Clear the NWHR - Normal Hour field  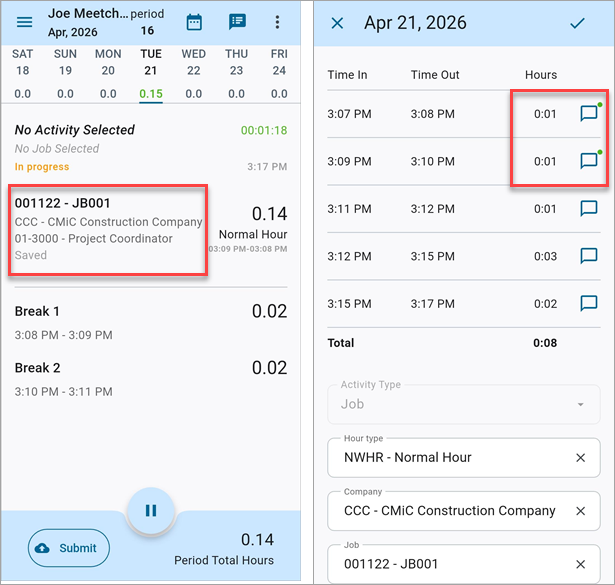click(x=580, y=458)
